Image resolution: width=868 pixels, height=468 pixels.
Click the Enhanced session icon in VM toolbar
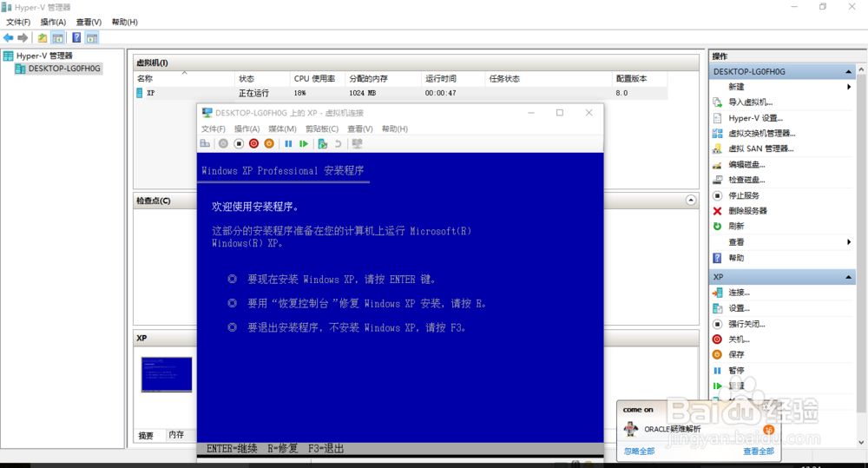(x=357, y=143)
